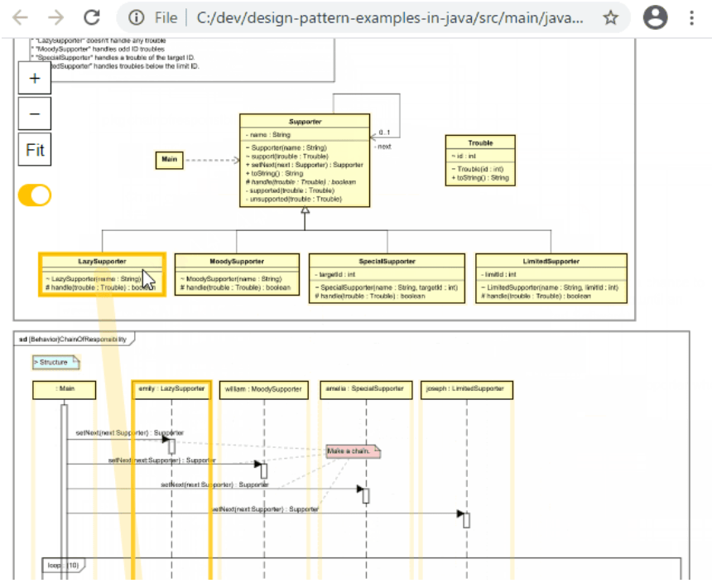Image resolution: width=712 pixels, height=588 pixels.
Task: Select the MoodySupporter class box
Action: click(x=237, y=274)
